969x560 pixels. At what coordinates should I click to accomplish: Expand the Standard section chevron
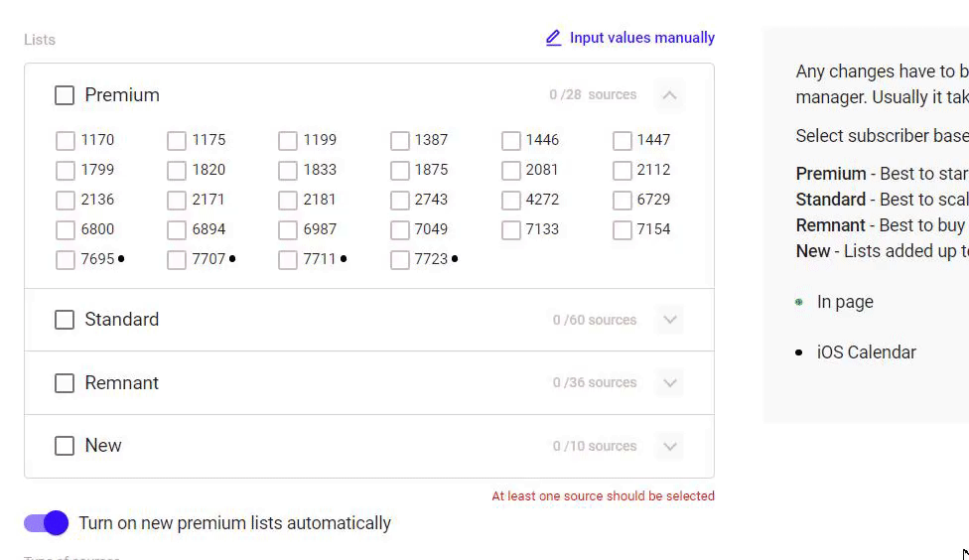[670, 320]
